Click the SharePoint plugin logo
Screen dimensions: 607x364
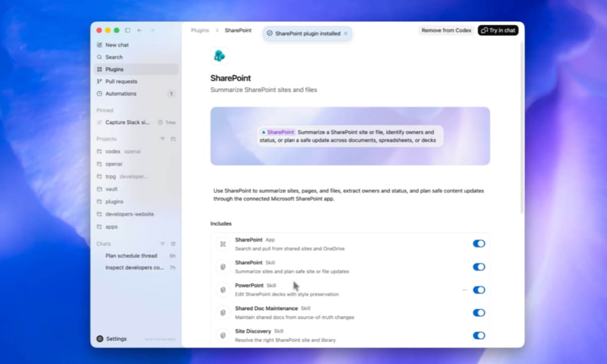220,56
